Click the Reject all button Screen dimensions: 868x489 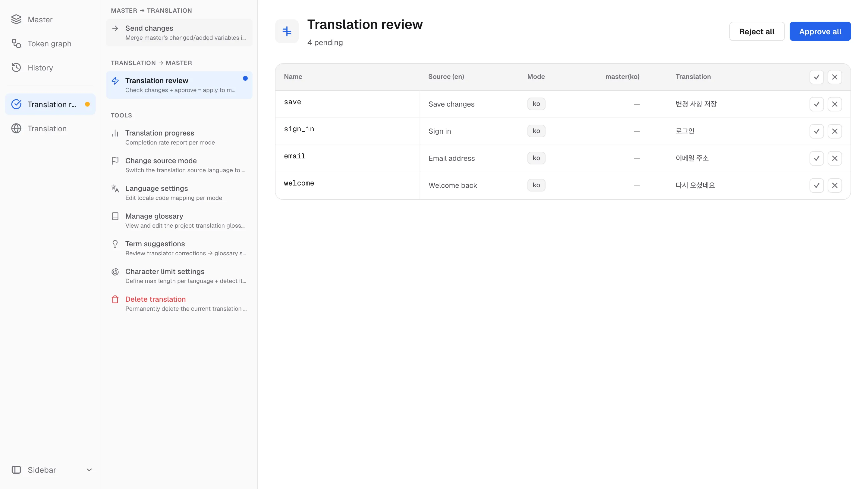pyautogui.click(x=757, y=32)
